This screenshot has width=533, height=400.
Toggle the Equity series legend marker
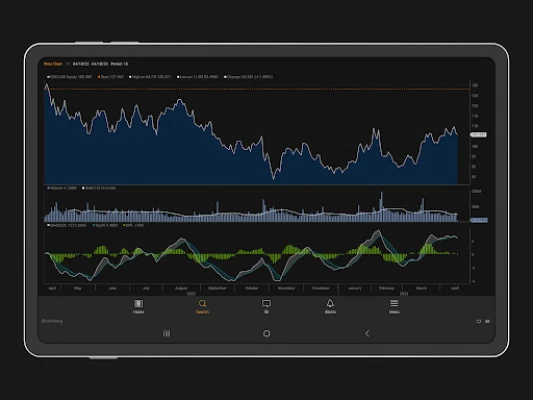(x=48, y=77)
